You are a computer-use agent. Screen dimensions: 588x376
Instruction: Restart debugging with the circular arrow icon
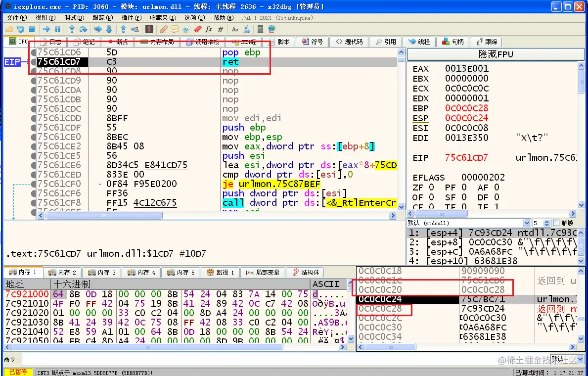(x=21, y=29)
